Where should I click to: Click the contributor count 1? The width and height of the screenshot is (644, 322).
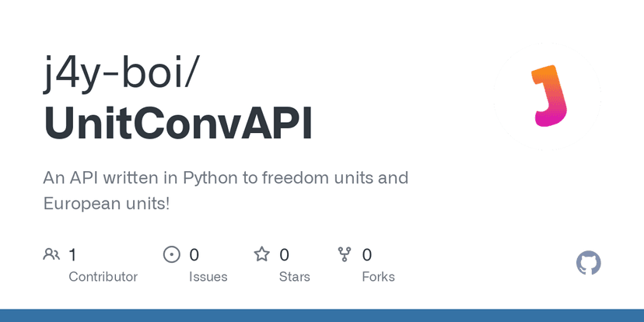click(72, 254)
